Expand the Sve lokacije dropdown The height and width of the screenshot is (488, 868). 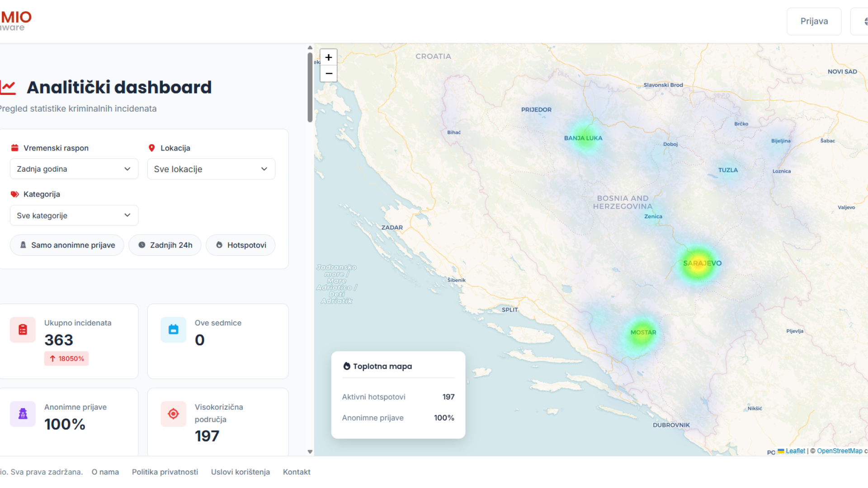pyautogui.click(x=211, y=169)
